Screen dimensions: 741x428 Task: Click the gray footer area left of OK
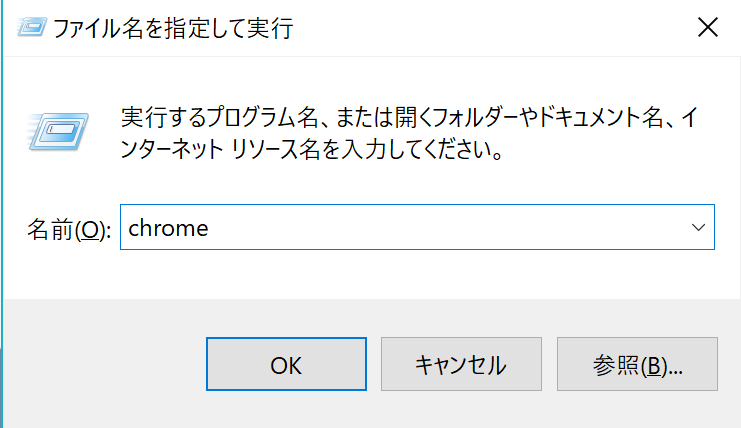pos(100,364)
